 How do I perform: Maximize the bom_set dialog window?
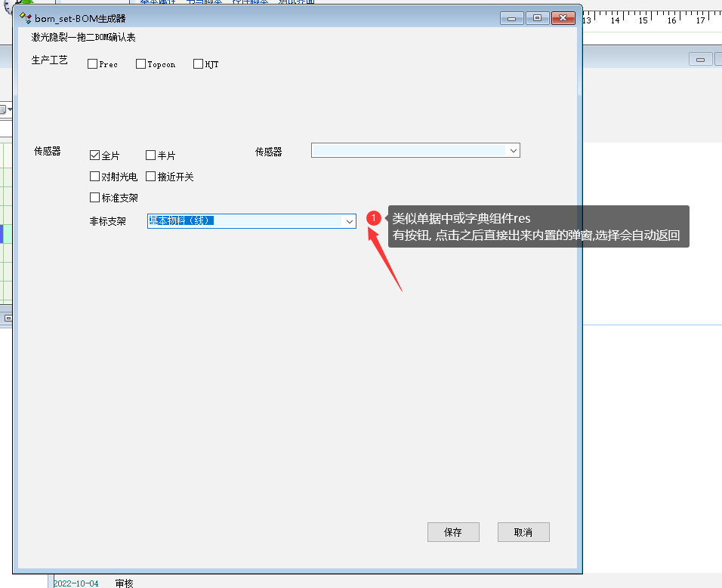[536, 18]
